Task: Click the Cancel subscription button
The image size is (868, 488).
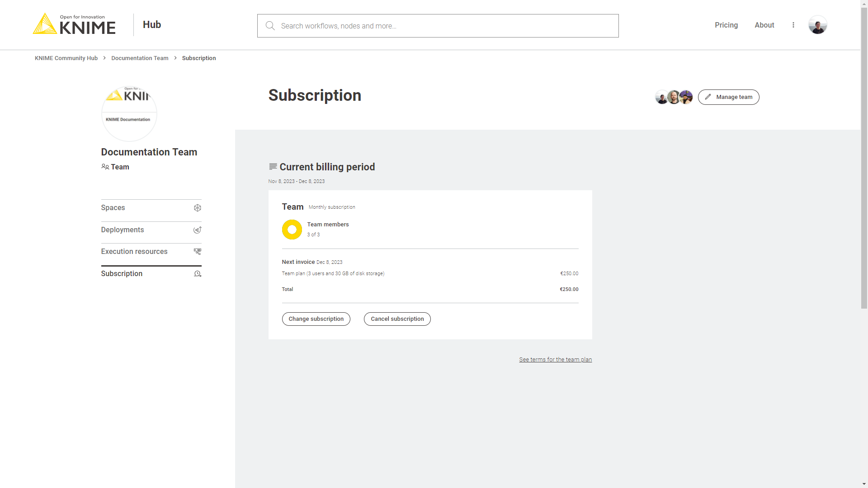Action: point(397,318)
